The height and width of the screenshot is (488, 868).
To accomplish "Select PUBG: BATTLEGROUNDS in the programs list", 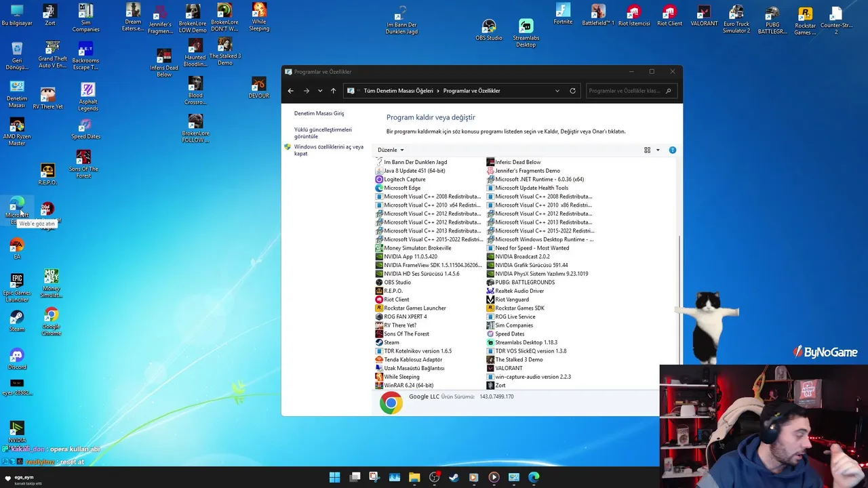I will point(525,283).
